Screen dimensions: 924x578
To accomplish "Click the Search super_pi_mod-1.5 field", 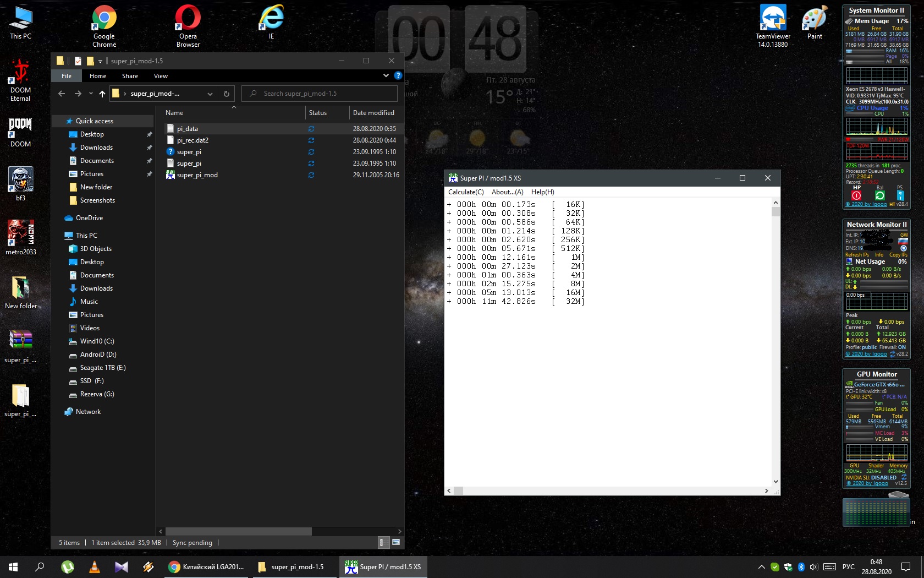I will 320,94.
